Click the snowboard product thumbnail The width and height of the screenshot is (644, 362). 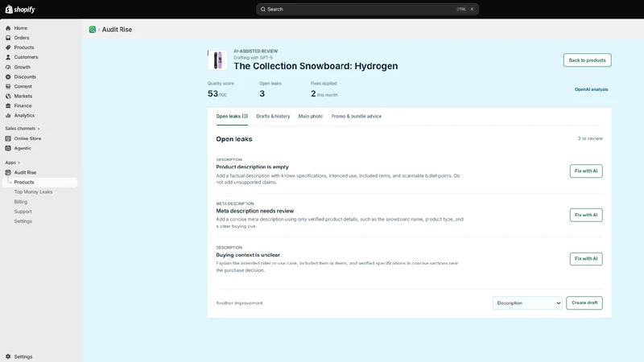[x=217, y=60]
